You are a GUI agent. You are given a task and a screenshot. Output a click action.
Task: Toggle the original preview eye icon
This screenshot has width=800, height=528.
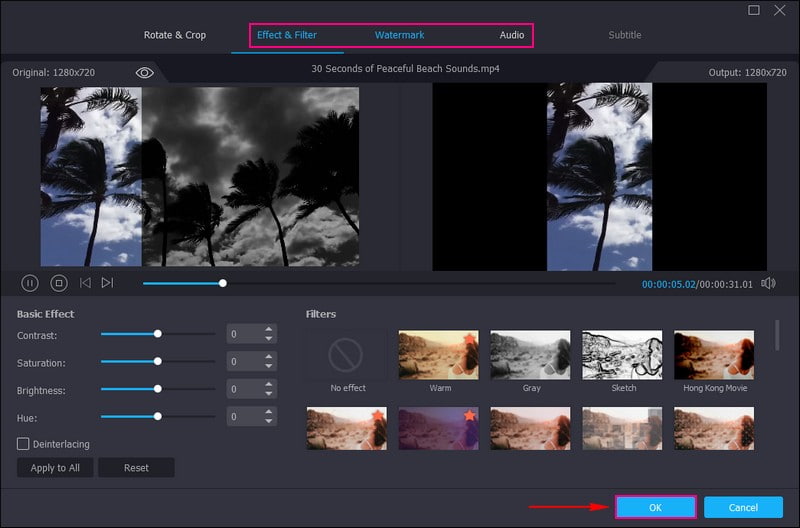coord(145,72)
